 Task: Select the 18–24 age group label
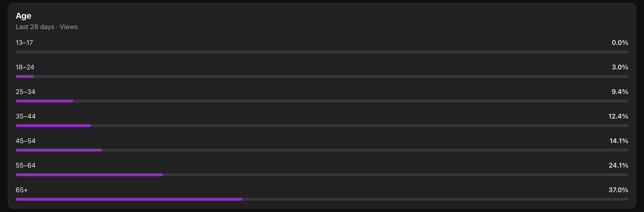click(x=25, y=67)
